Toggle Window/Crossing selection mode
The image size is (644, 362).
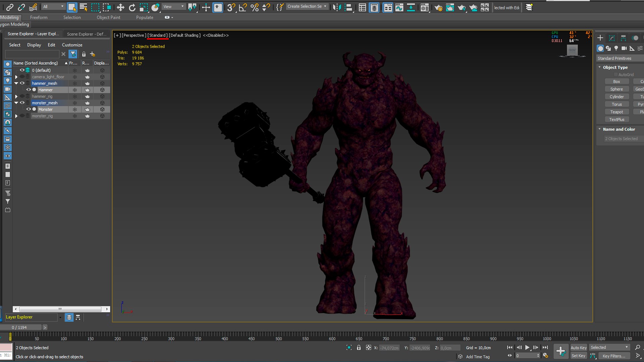coord(107,7)
